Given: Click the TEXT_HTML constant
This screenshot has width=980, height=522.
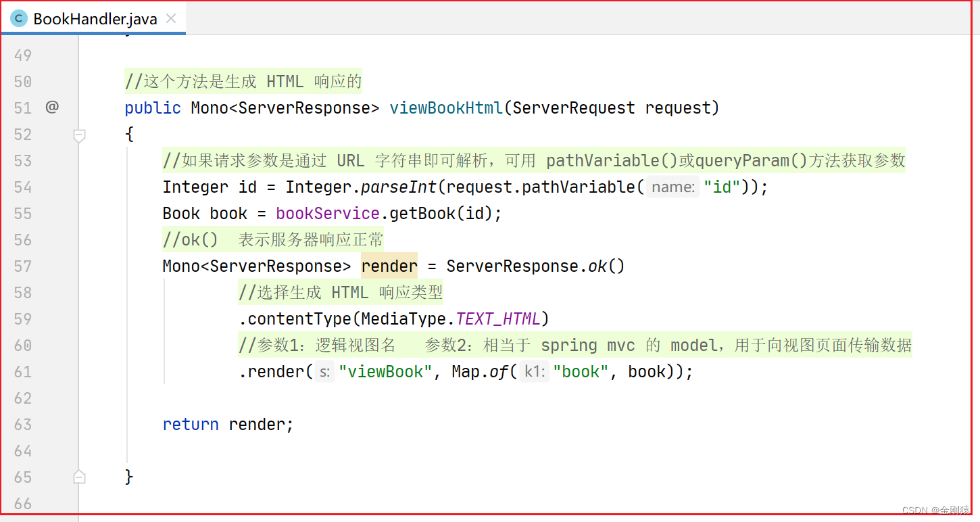Looking at the screenshot, I should click(498, 319).
